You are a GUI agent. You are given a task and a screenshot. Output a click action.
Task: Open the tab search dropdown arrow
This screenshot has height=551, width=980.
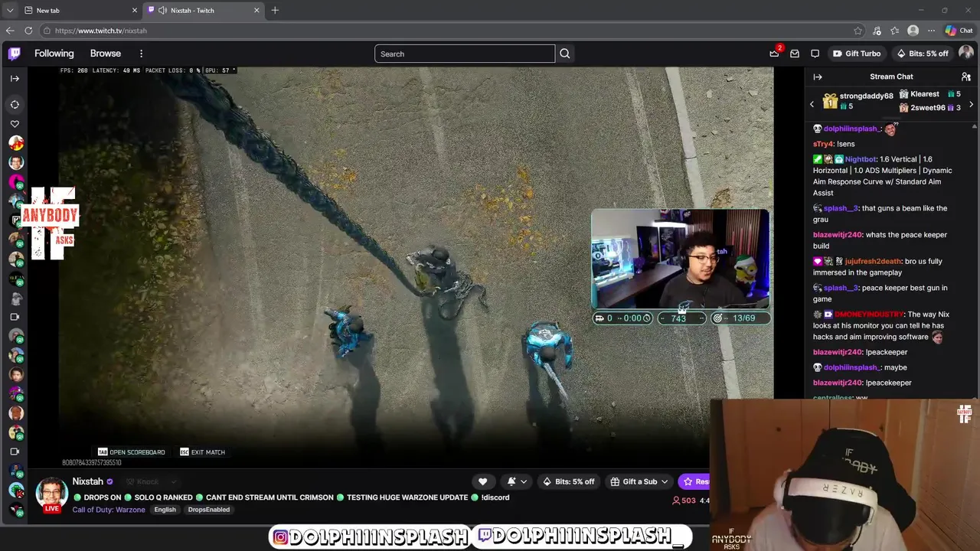coord(9,10)
